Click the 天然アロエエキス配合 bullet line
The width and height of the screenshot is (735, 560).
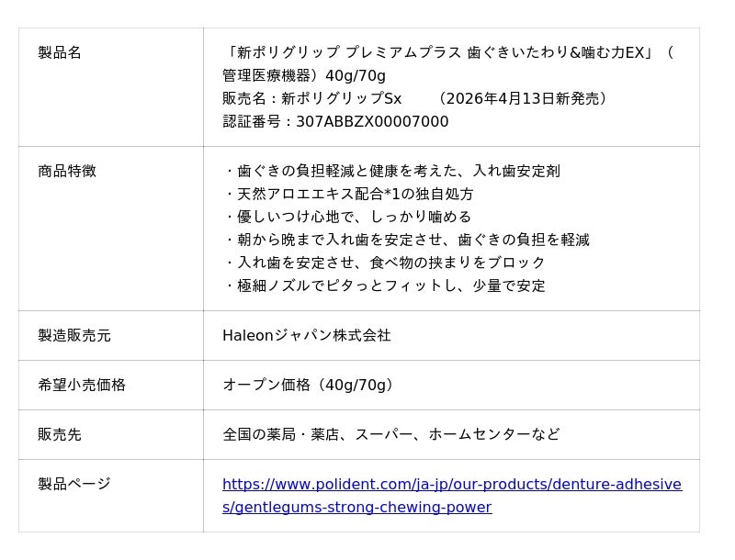pyautogui.click(x=349, y=195)
